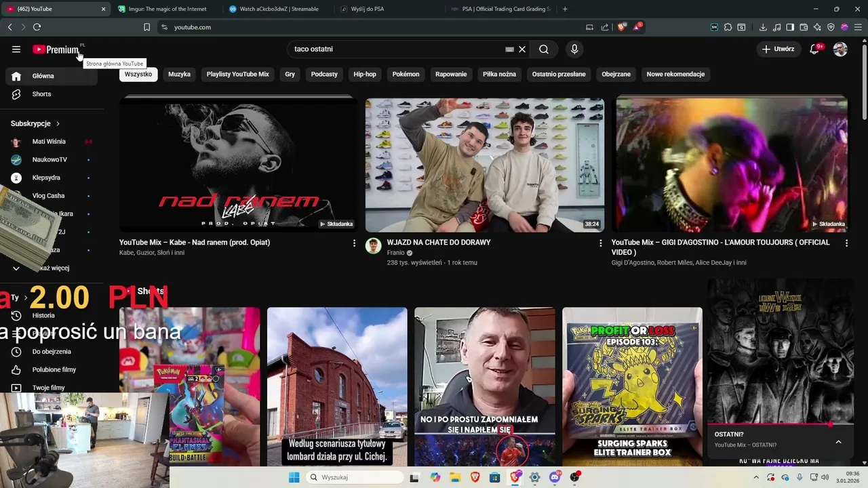
Task: Open the Brave VPN shield icon
Action: tap(831, 27)
